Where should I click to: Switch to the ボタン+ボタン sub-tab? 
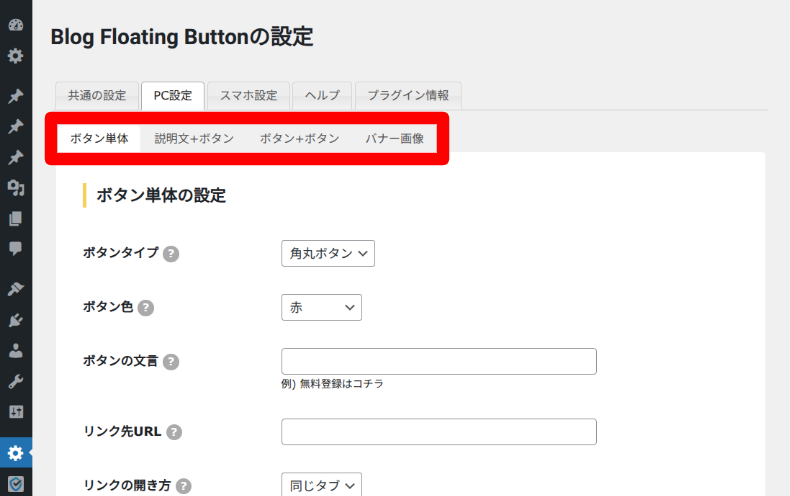coord(299,139)
